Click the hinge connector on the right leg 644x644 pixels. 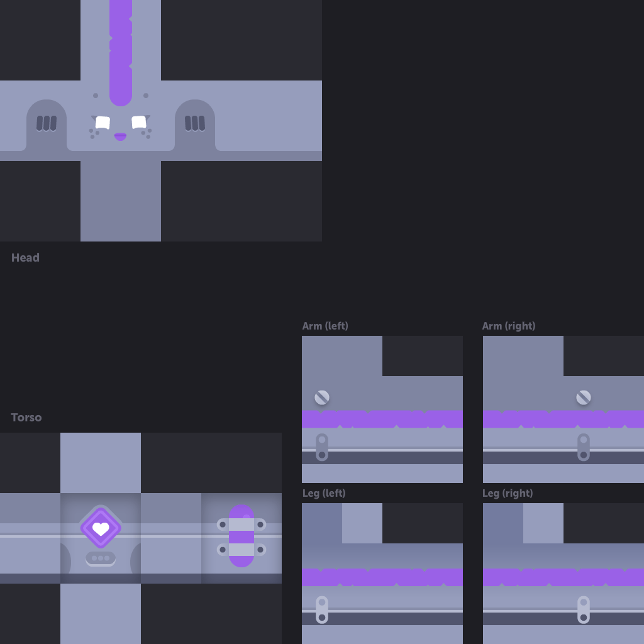584,609
